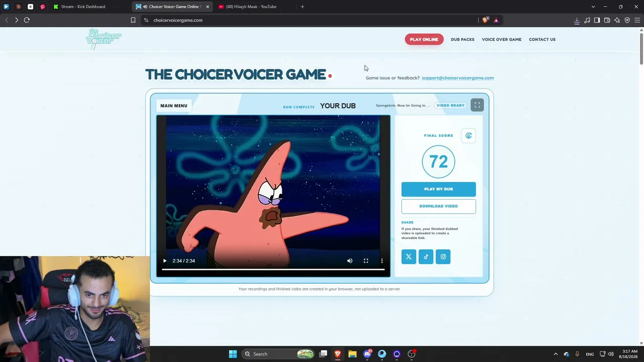
Task: Open Task View on the taskbar
Action: tap(324, 354)
